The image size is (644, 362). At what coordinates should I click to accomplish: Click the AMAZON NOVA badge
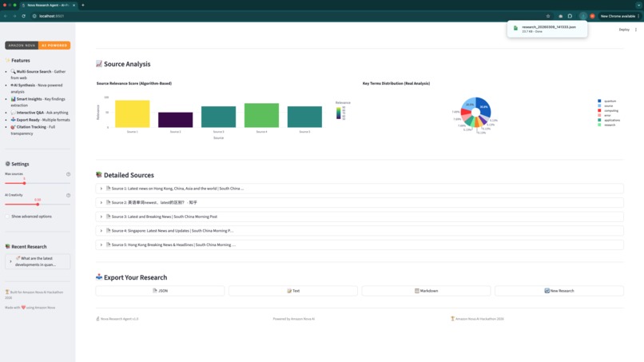pos(22,46)
